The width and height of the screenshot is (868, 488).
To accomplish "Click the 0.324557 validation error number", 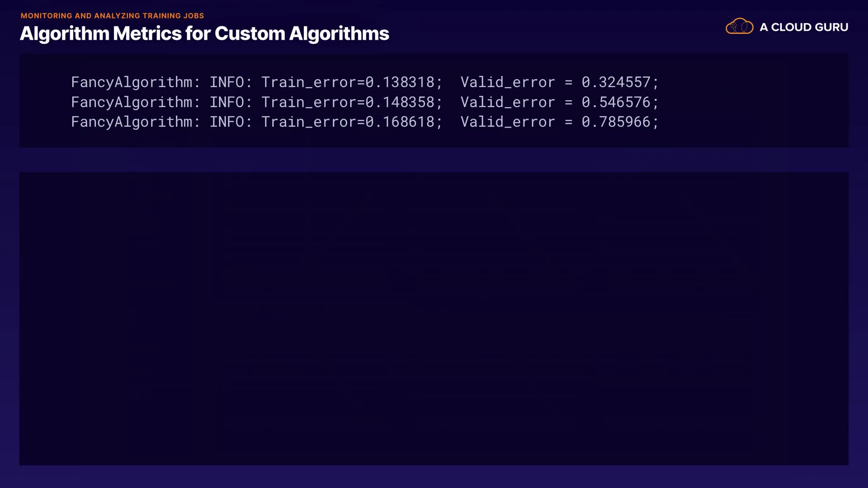I will point(616,82).
